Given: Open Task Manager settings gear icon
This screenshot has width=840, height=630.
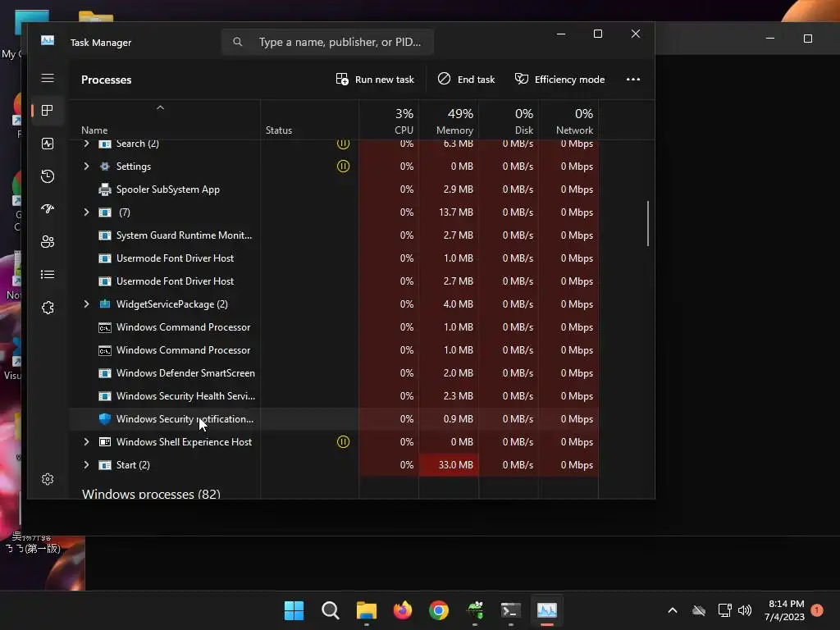Looking at the screenshot, I should [x=47, y=479].
